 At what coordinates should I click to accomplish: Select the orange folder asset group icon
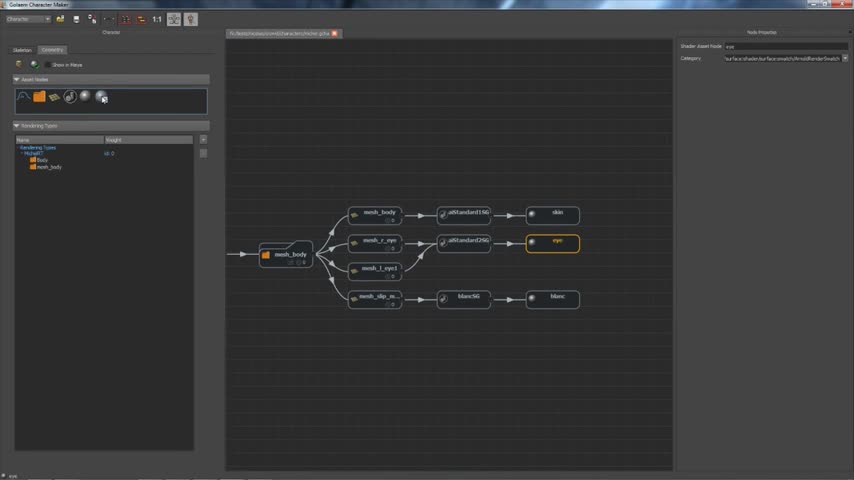point(39,96)
